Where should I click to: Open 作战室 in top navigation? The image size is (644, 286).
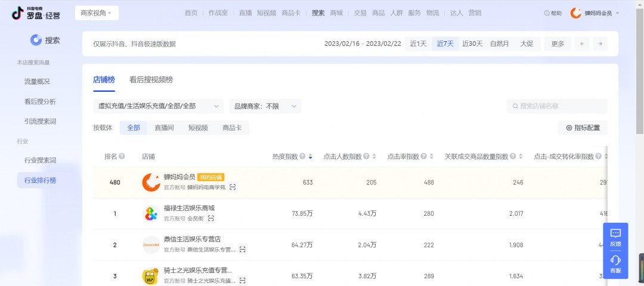click(218, 13)
